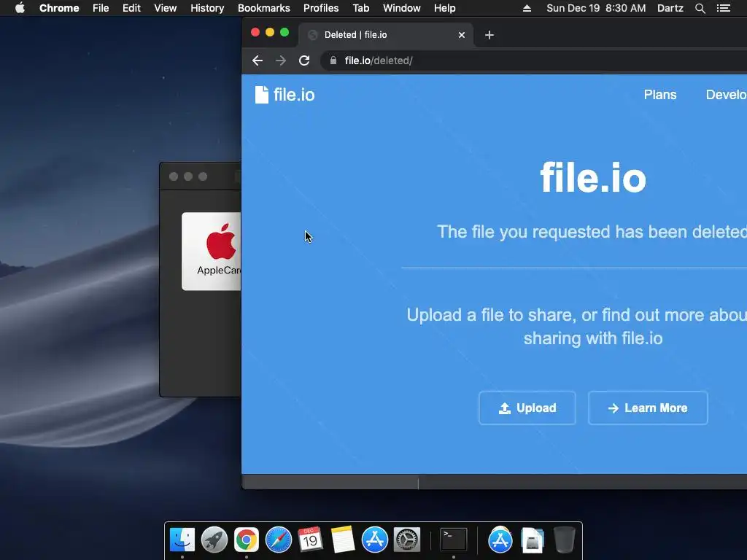Image resolution: width=747 pixels, height=560 pixels.
Task: Open Google Chrome from the Dock
Action: [x=247, y=540]
